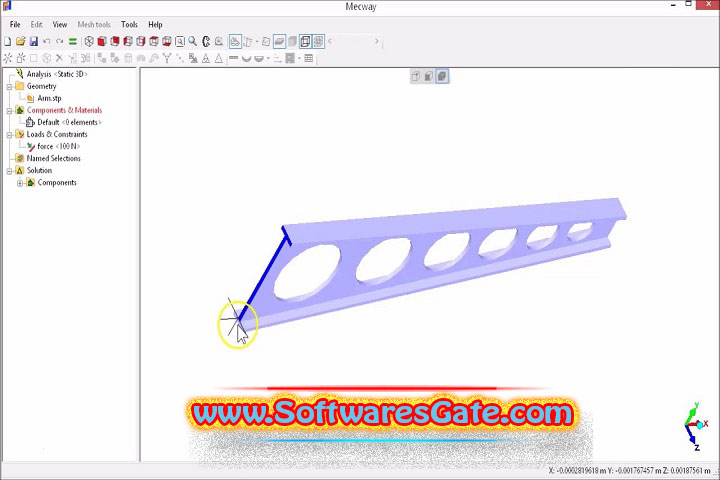Select the magnifying glass zoom tool
The image size is (720, 480).
(193, 42)
